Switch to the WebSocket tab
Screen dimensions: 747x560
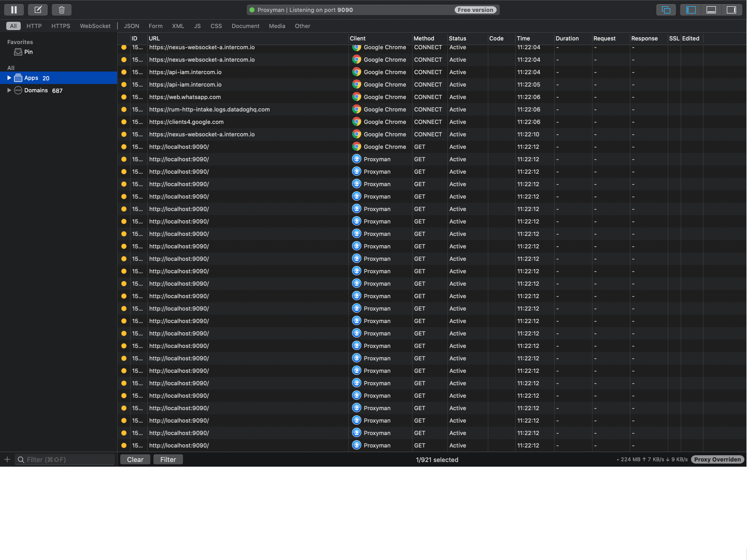pos(95,26)
